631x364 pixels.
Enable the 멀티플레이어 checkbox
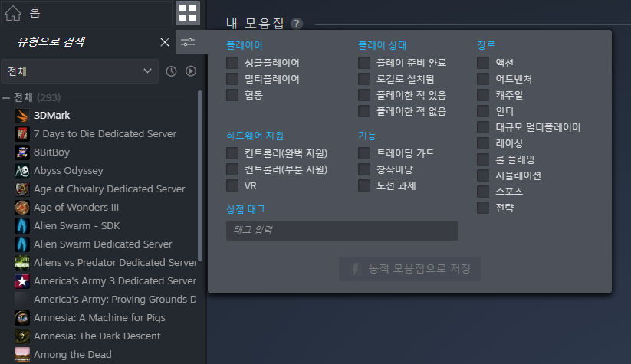pyautogui.click(x=232, y=79)
